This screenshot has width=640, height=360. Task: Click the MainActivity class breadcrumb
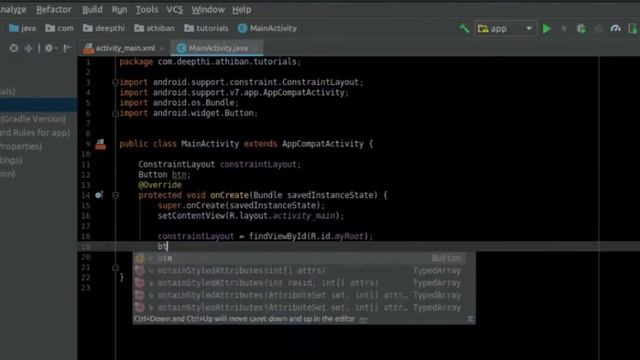pos(267,28)
